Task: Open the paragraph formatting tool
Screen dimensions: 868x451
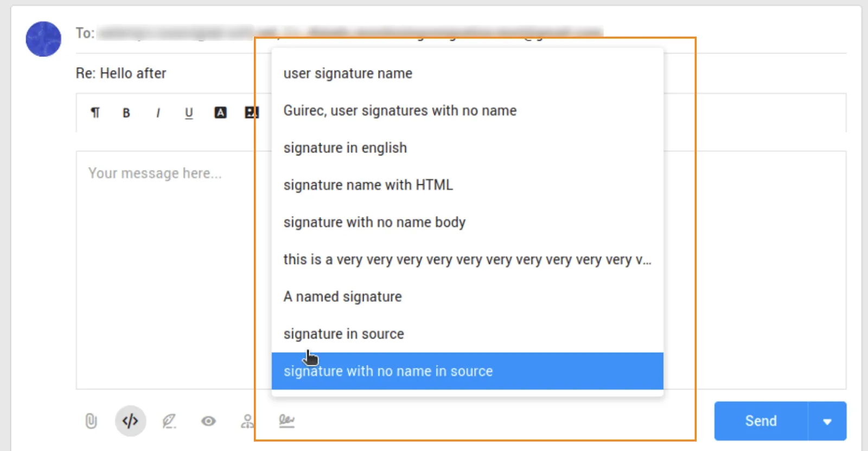Action: pyautogui.click(x=95, y=113)
